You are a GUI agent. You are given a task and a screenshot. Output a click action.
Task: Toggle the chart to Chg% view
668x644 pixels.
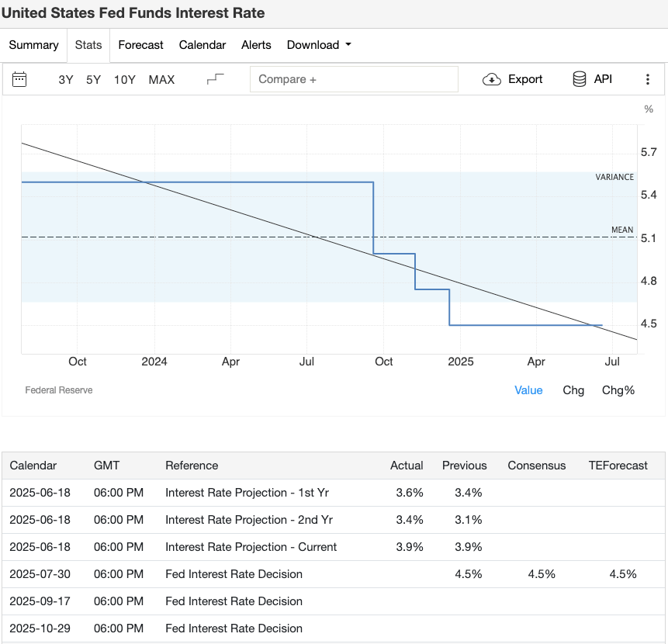[x=618, y=390]
